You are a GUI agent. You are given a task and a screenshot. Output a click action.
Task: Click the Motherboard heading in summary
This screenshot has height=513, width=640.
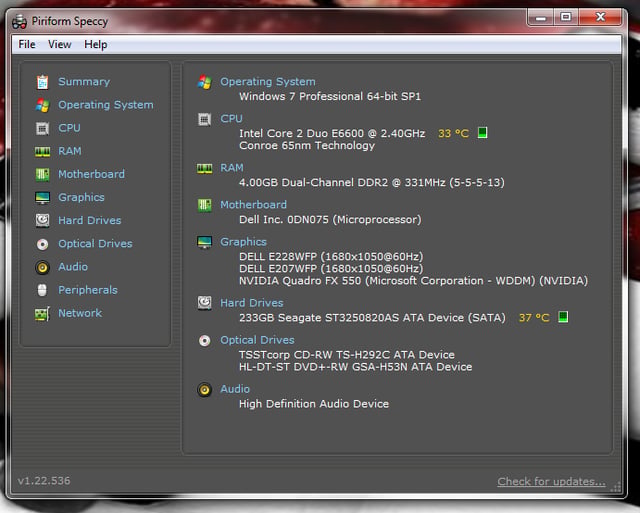(253, 205)
